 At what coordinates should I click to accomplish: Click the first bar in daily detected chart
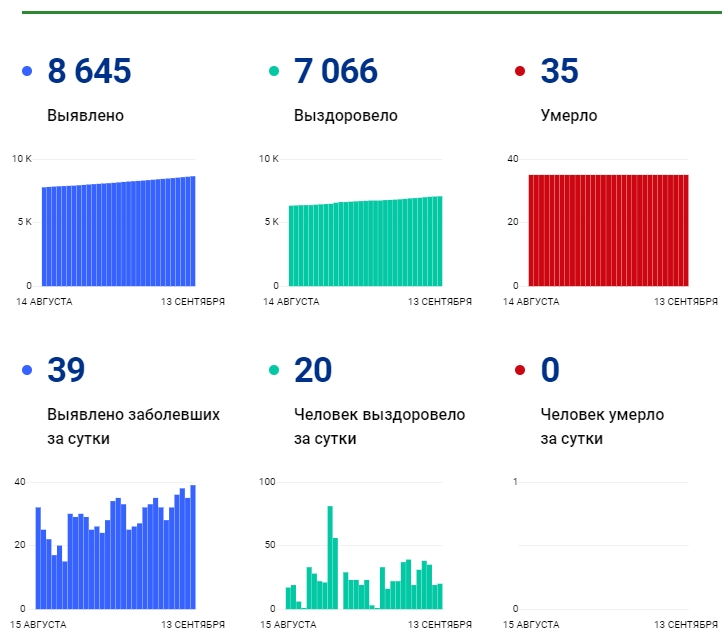point(38,558)
